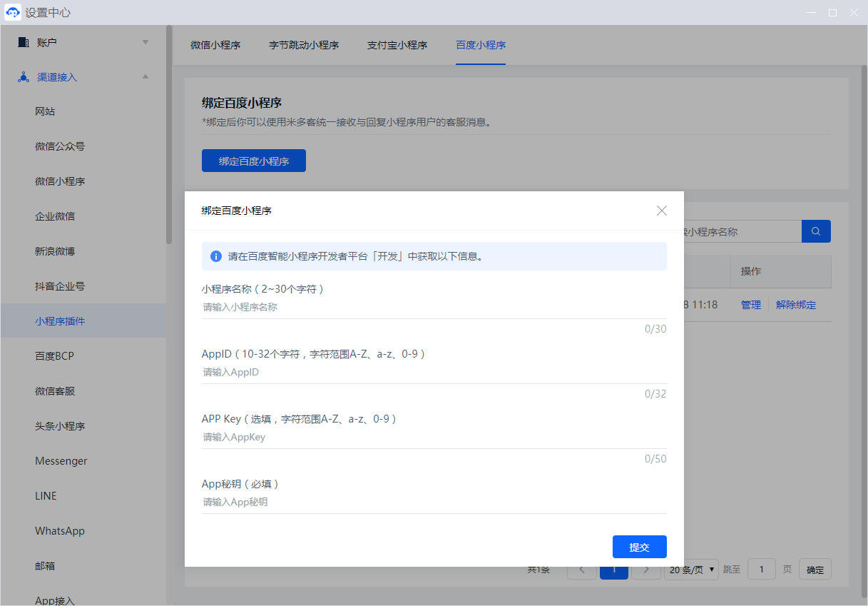
Task: Click the app logo in title bar
Action: [x=12, y=13]
